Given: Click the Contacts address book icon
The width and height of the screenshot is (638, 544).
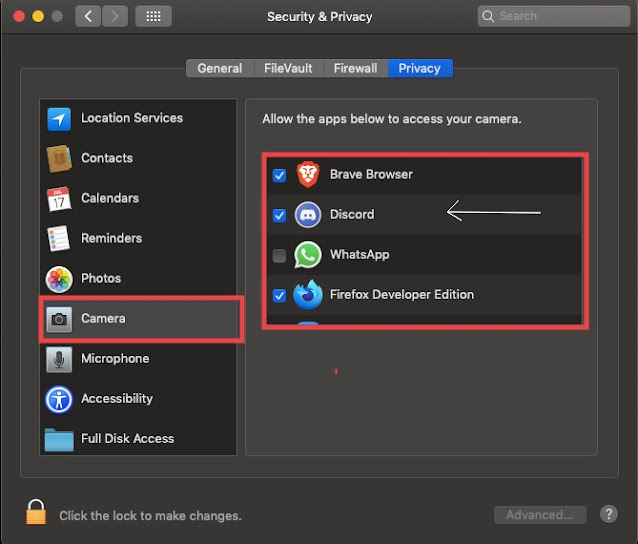Looking at the screenshot, I should click(59, 159).
